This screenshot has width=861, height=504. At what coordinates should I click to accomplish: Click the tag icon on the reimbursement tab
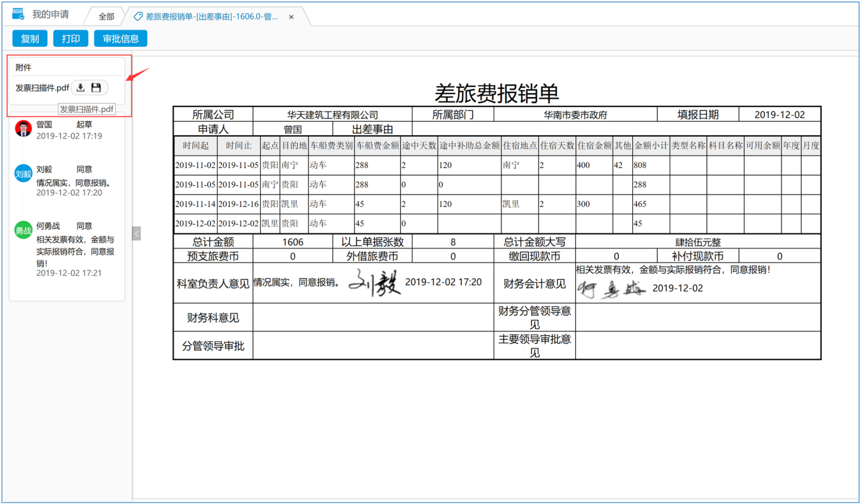(x=138, y=16)
